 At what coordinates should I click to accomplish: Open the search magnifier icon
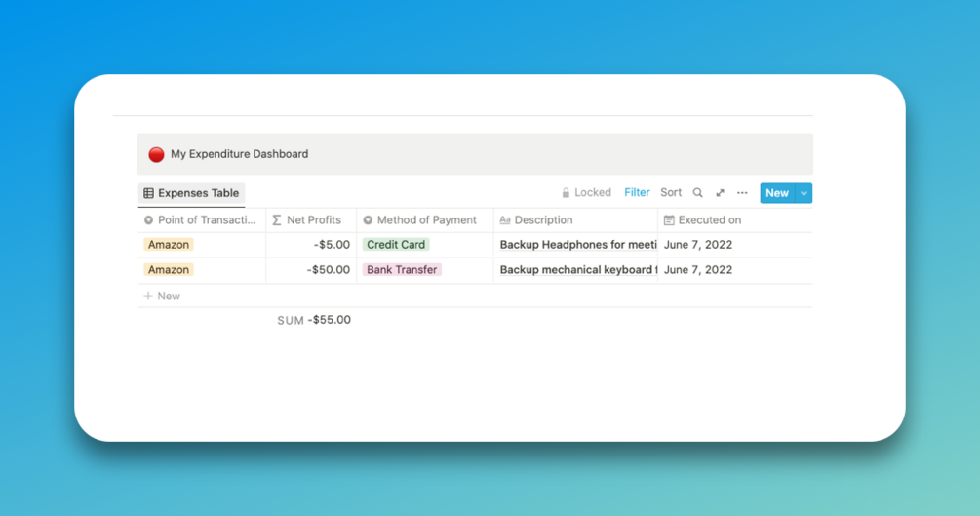point(697,193)
